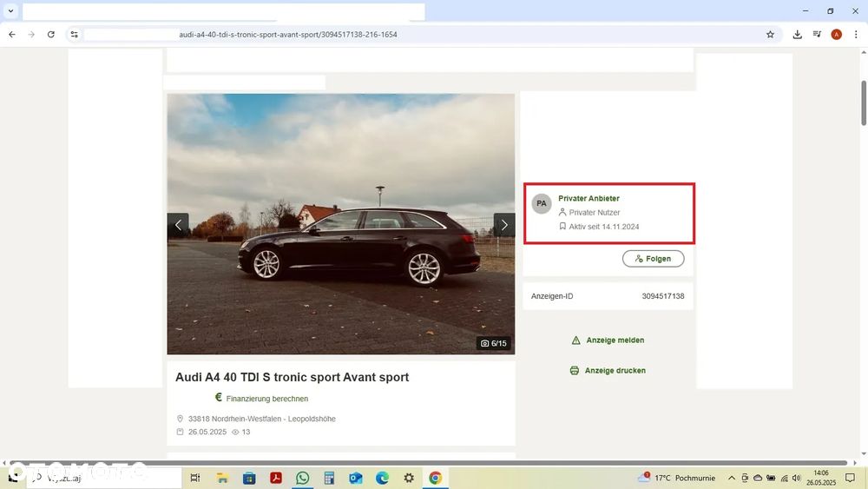Click the horizontal page scrollbar
868x489 pixels.
pos(429,462)
